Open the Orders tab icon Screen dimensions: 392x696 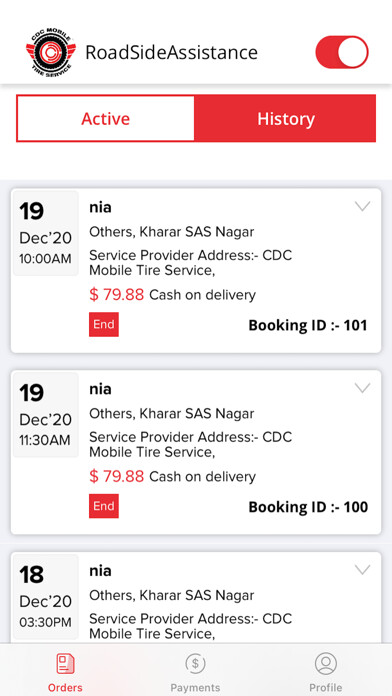pos(65,664)
